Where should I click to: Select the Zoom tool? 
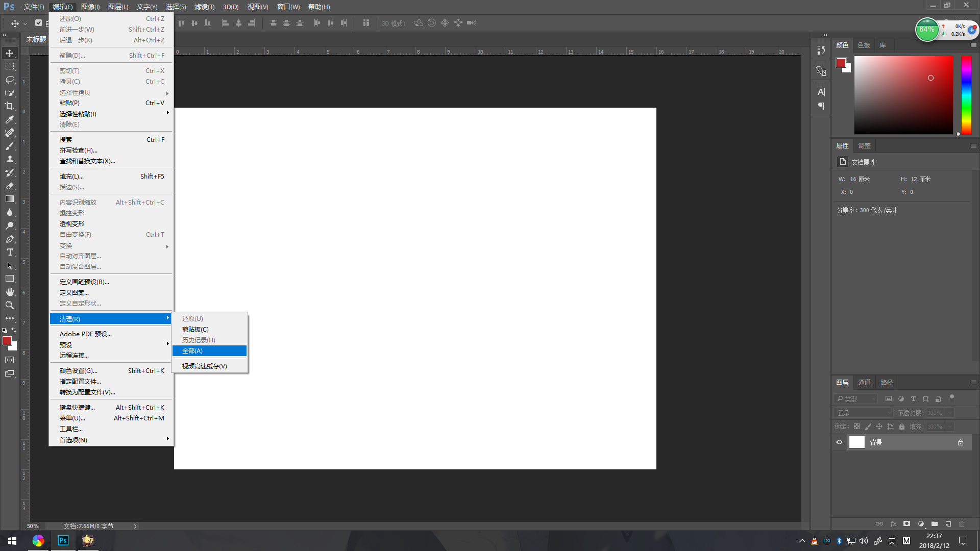point(10,305)
